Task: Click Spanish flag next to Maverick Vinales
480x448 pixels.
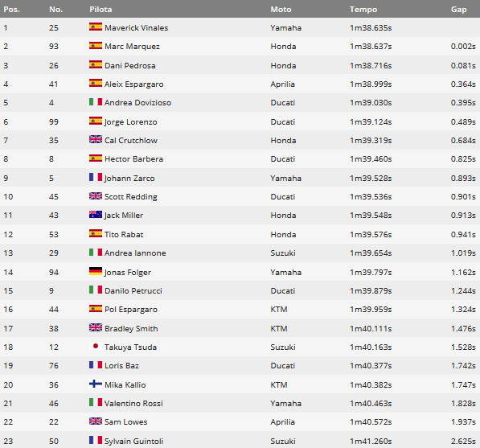Action: pos(96,27)
